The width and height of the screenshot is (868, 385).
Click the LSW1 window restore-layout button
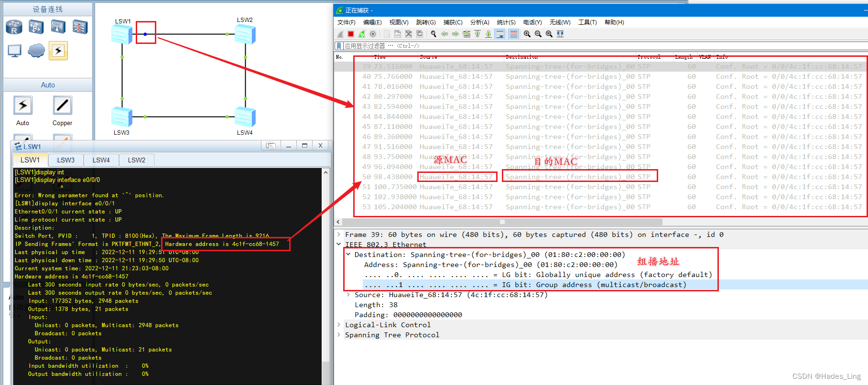pyautogui.click(x=271, y=146)
